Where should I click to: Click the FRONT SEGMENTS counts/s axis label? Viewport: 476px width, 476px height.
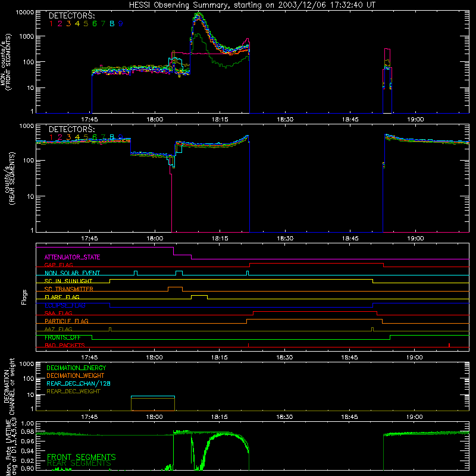tap(6, 62)
